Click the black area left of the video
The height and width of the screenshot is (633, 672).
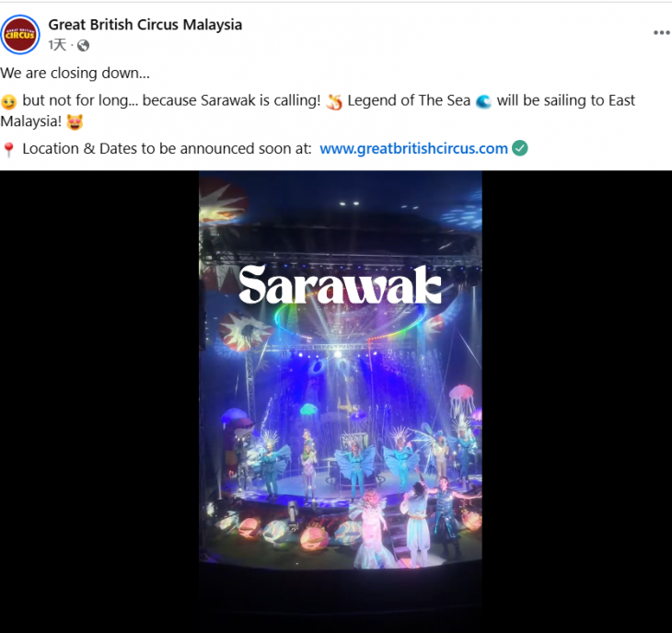tap(99, 402)
